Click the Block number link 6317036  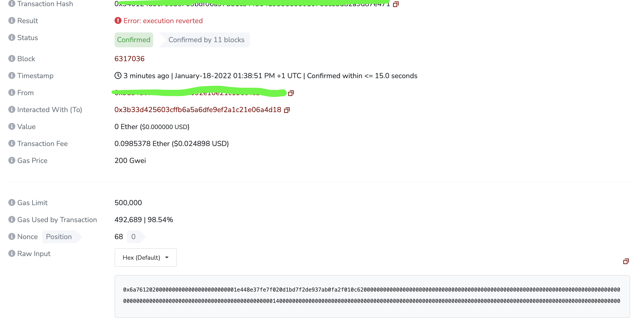click(129, 59)
